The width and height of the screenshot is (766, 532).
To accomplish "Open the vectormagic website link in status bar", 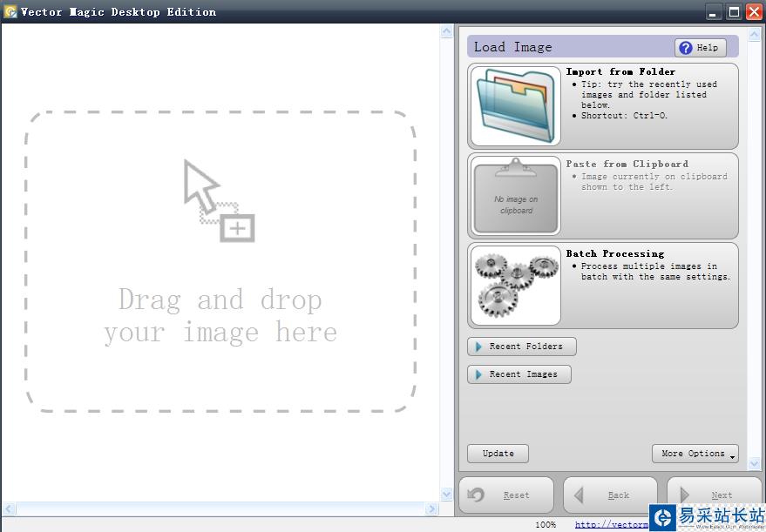I will [x=612, y=524].
